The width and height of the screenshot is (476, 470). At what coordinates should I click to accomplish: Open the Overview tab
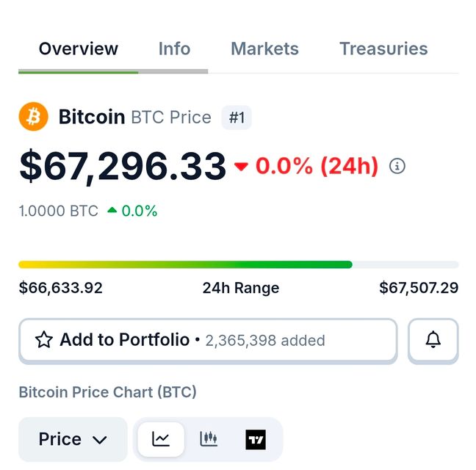tap(79, 49)
